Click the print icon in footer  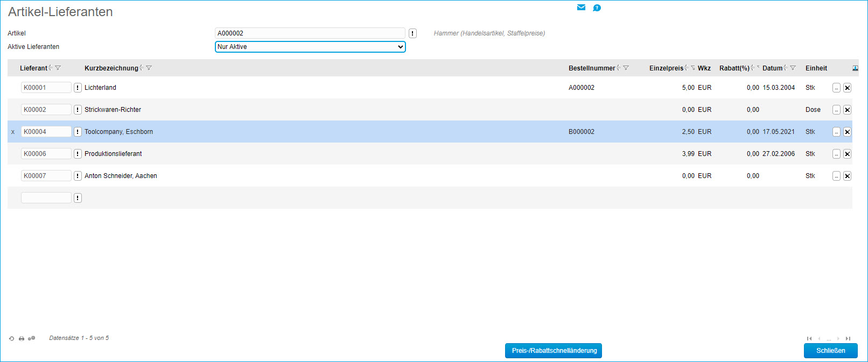point(22,338)
